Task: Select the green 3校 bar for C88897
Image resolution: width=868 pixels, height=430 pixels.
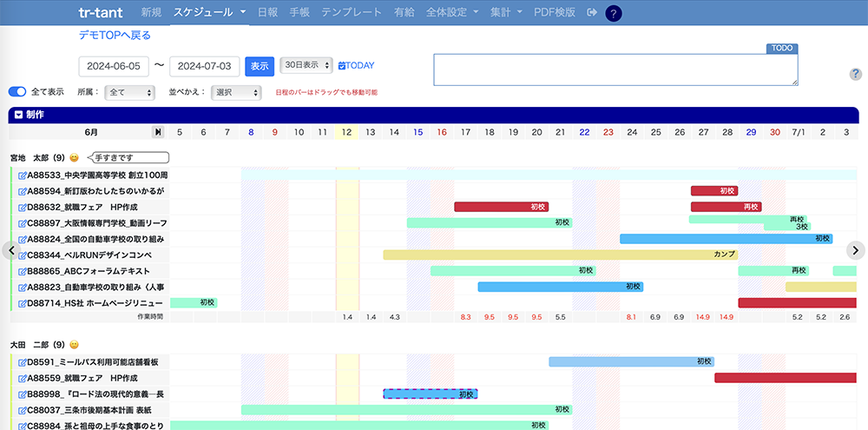Action: 787,227
